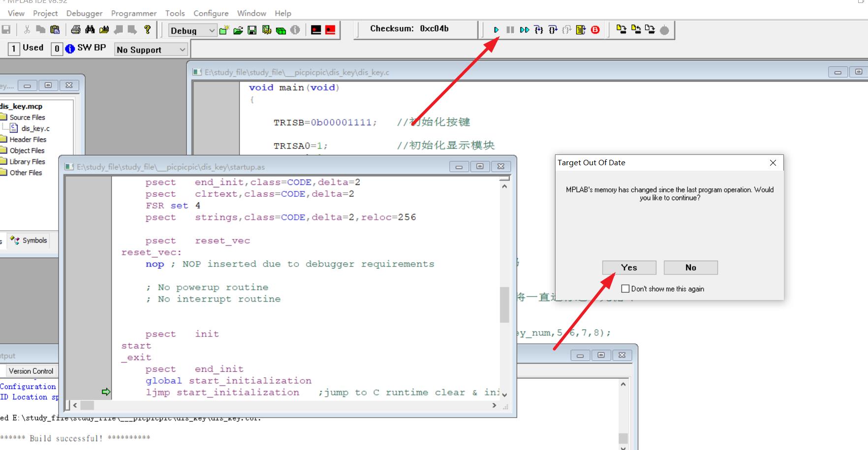Viewport: 868px width, 450px height.
Task: Click Yes in the Target Out Of Date dialog
Action: coord(629,268)
